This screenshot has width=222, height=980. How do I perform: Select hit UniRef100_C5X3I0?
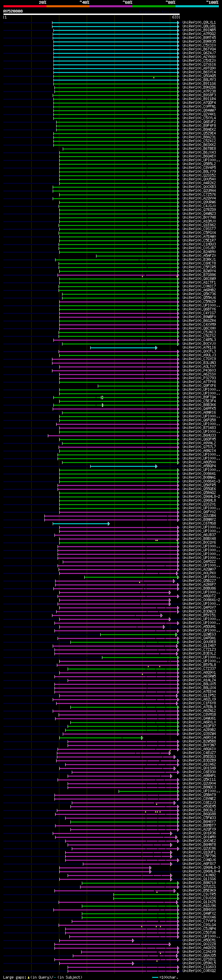coord(199,45)
